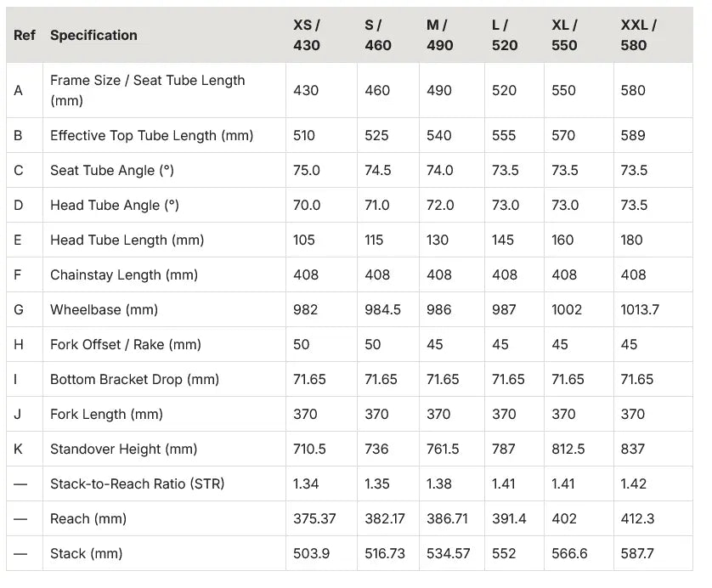Select the Head Tube Length value 180
The height and width of the screenshot is (588, 712).
631,240
